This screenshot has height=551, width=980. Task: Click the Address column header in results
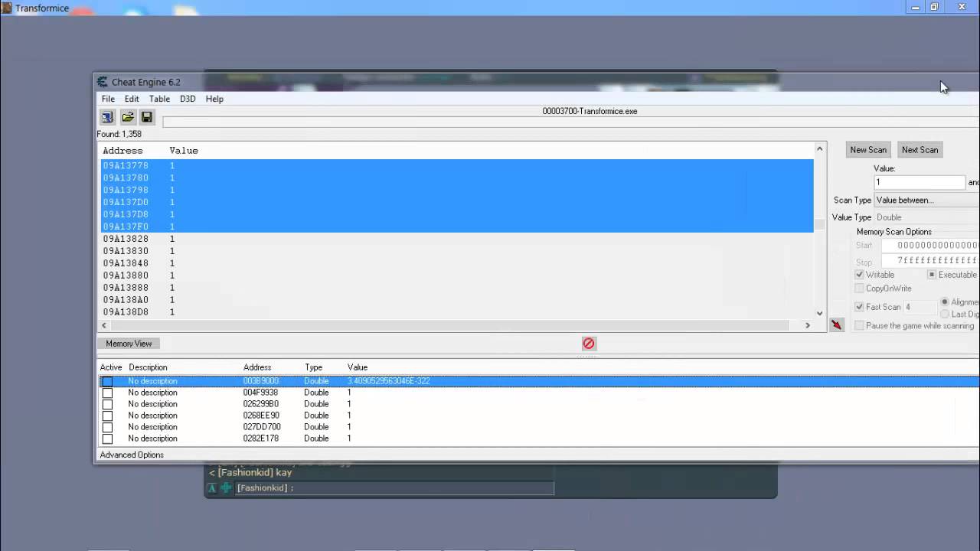pyautogui.click(x=122, y=151)
